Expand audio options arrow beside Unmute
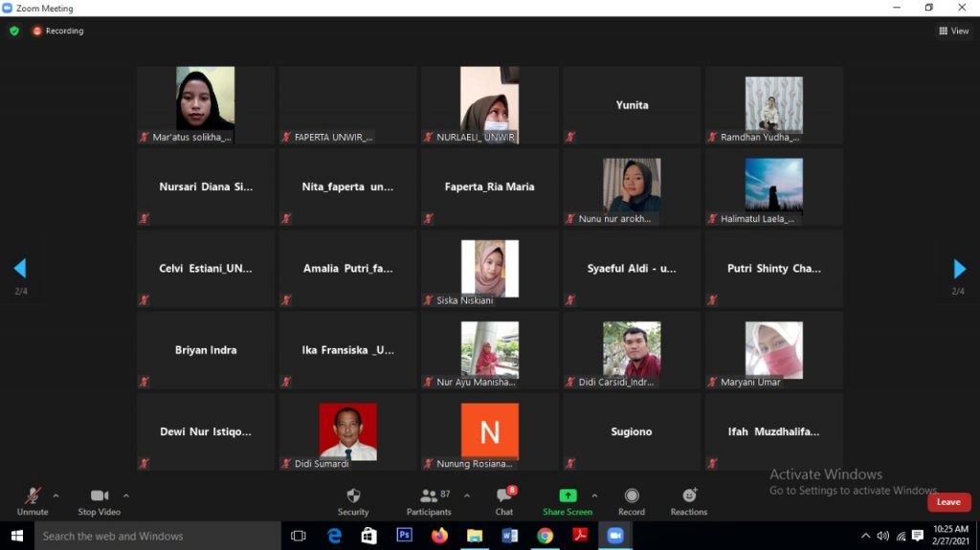This screenshot has width=980, height=550. (x=56, y=495)
